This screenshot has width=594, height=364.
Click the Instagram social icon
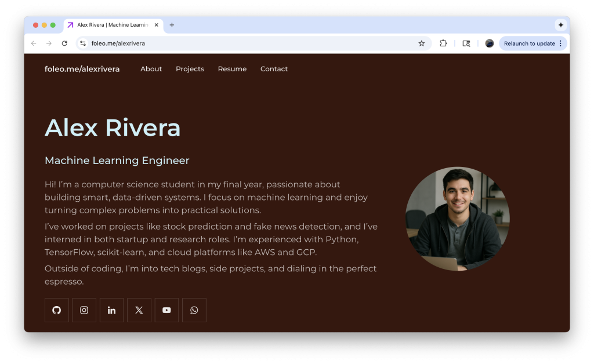[x=84, y=310]
